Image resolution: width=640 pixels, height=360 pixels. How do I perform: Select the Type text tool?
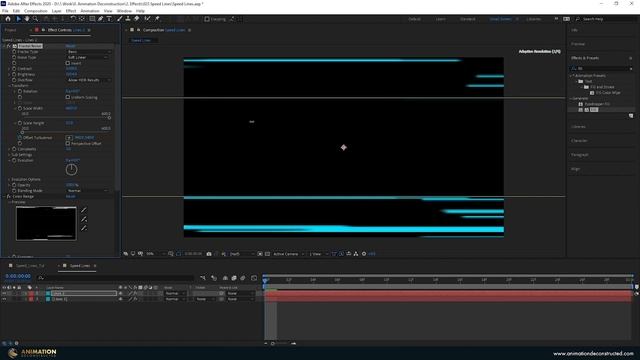click(x=109, y=19)
